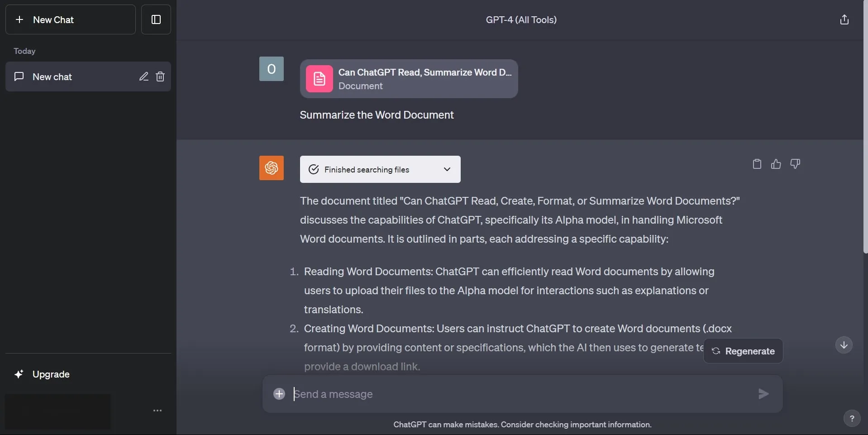Image resolution: width=868 pixels, height=435 pixels.
Task: Click the 'GPT-4 (All Tools)' model title
Action: coord(521,20)
